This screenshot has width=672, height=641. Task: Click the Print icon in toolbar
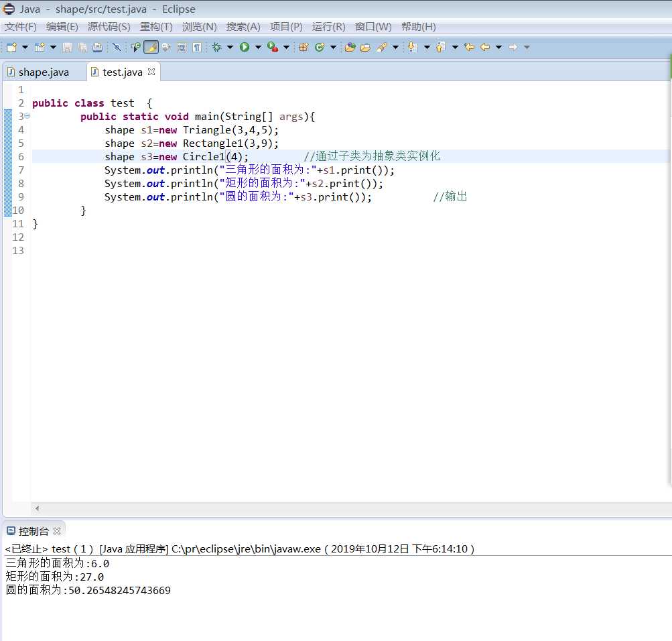click(98, 47)
